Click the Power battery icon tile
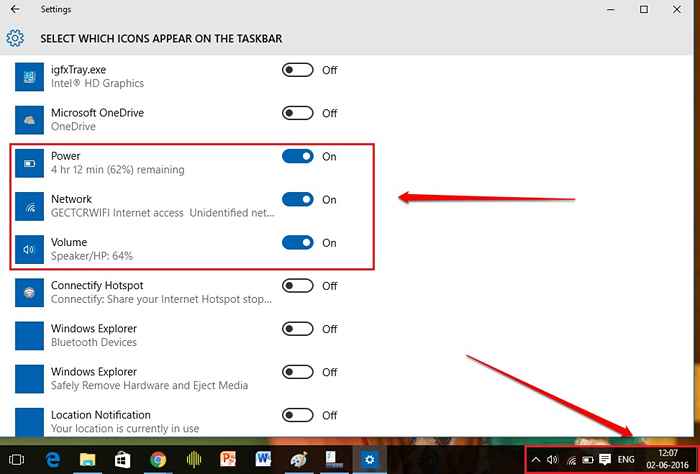700x474 pixels. point(29,163)
